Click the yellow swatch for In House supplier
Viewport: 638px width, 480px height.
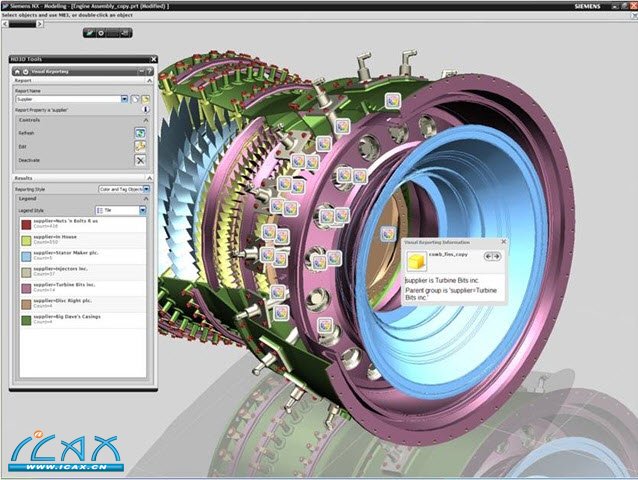tap(26, 240)
